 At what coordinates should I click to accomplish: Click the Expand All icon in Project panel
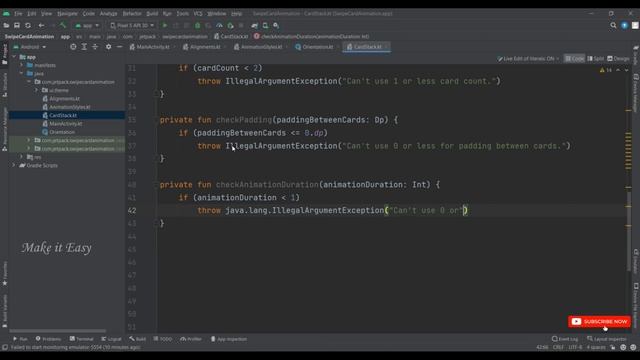pyautogui.click(x=84, y=47)
